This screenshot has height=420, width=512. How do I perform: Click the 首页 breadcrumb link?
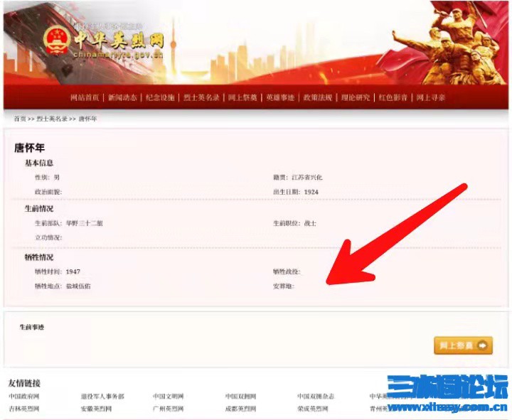click(x=20, y=119)
